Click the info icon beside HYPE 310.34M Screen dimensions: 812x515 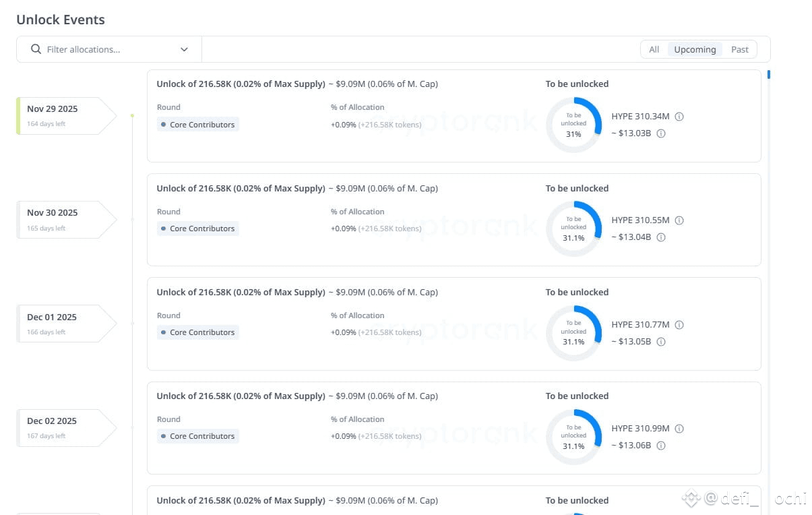point(679,117)
